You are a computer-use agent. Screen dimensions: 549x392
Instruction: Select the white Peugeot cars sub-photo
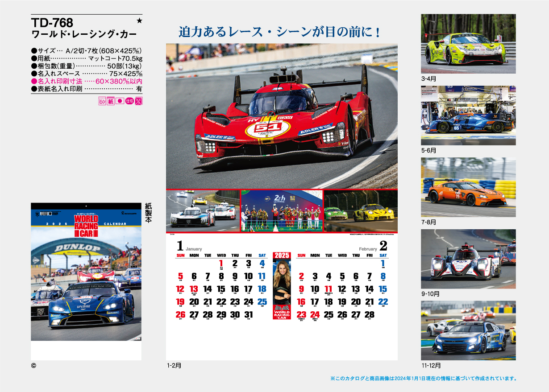point(203,211)
